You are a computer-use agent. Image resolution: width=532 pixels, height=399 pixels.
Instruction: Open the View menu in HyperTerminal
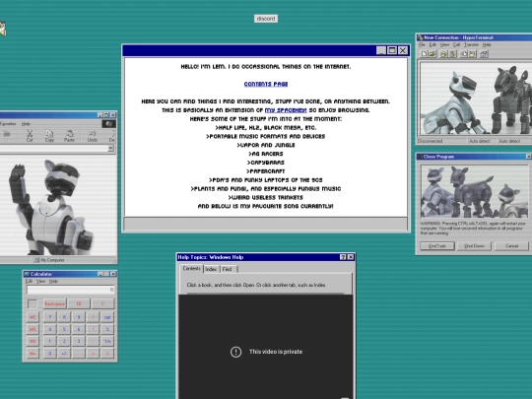click(x=444, y=44)
